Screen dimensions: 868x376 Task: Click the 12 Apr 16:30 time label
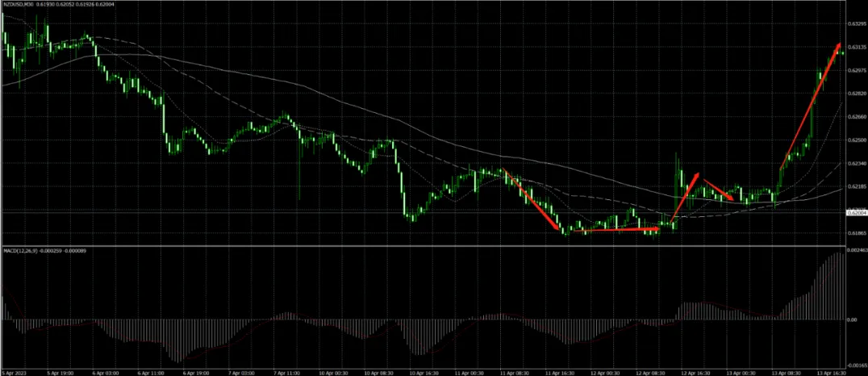[x=695, y=373]
